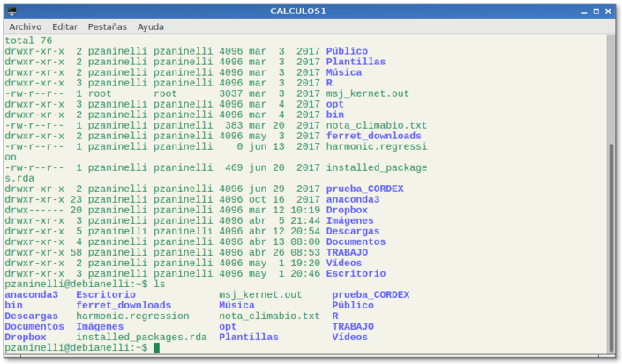Click the 'total 76' line at the top
Screen dimensions: 622x364
(x=28, y=41)
